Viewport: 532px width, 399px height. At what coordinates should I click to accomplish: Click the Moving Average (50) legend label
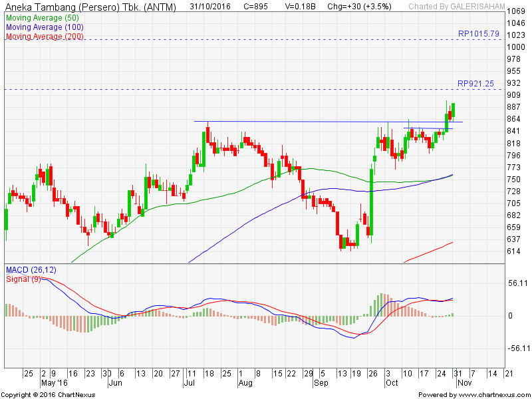[43, 18]
